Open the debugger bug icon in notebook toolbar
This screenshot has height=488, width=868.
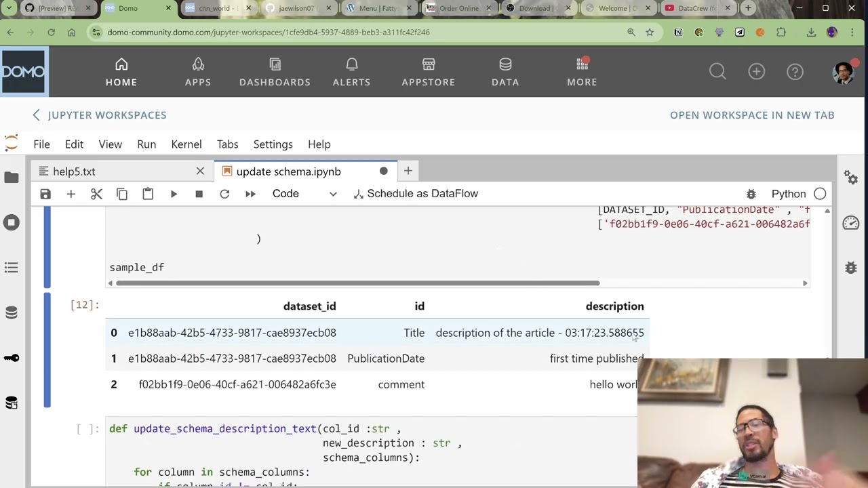click(751, 194)
